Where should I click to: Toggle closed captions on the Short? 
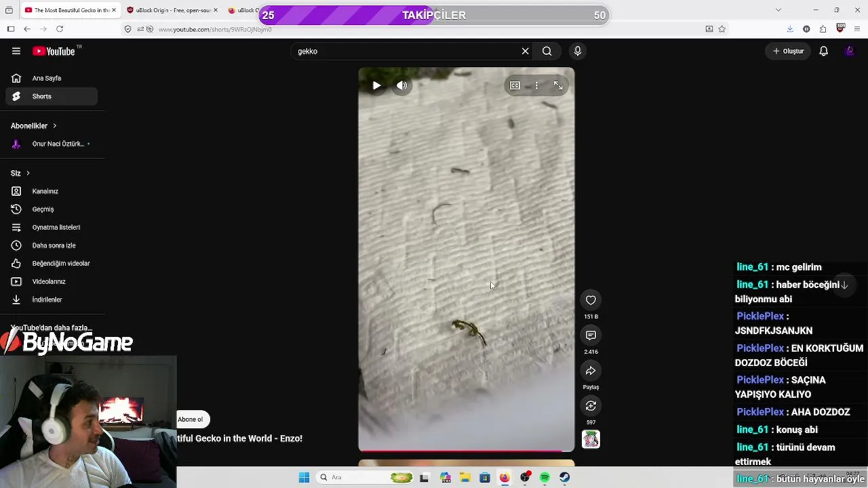pyautogui.click(x=515, y=85)
